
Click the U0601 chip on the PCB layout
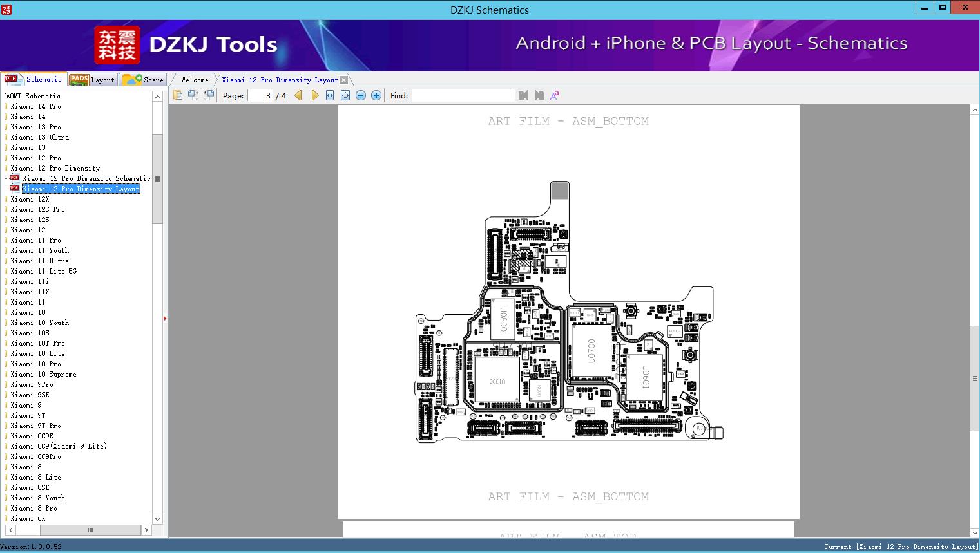click(x=646, y=377)
